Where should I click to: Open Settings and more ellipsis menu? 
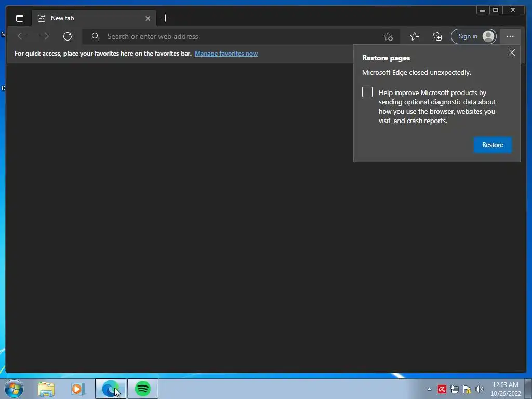(510, 36)
